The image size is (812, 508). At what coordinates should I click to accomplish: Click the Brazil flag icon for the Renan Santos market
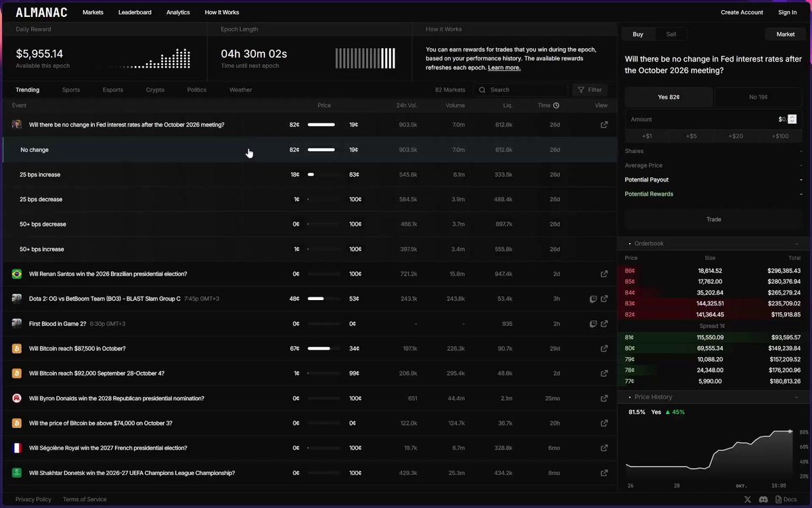(x=17, y=274)
